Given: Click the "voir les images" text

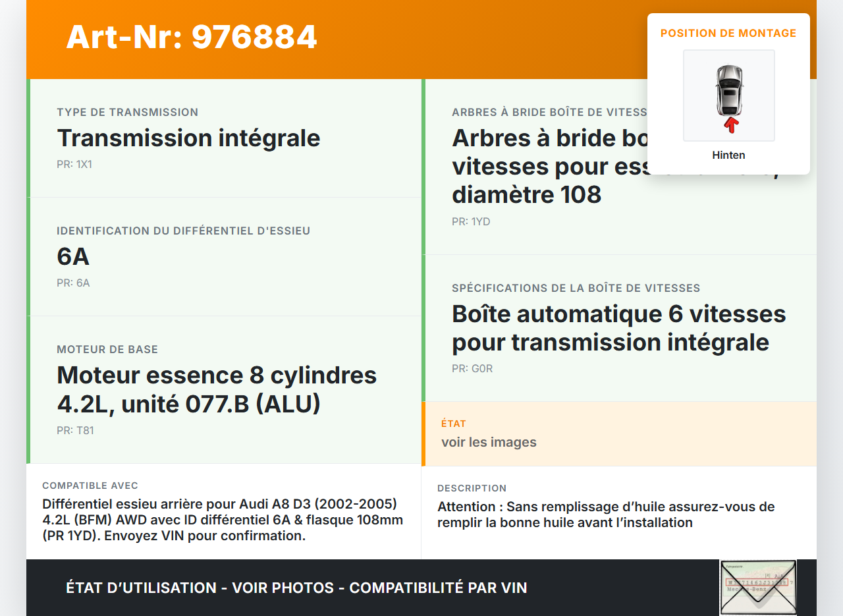Looking at the screenshot, I should [489, 442].
